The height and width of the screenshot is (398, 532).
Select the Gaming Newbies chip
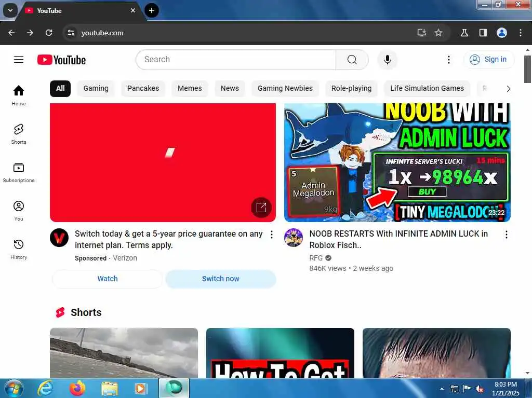coord(285,89)
